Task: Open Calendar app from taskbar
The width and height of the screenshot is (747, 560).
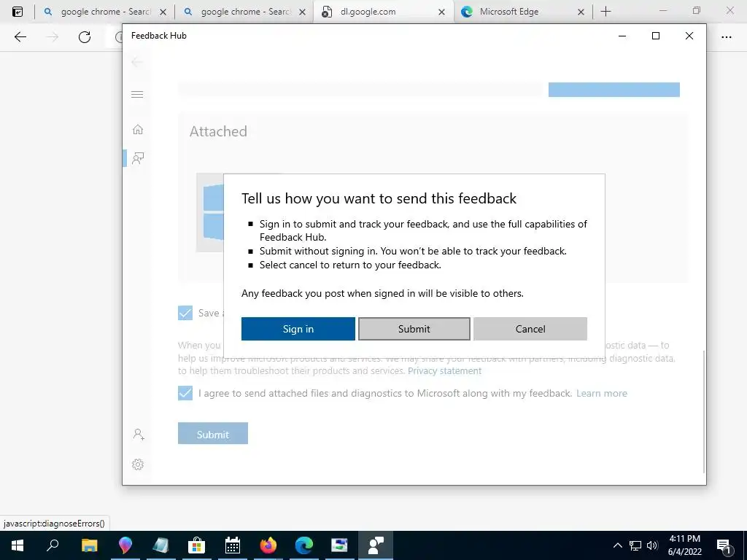Action: coord(233,545)
